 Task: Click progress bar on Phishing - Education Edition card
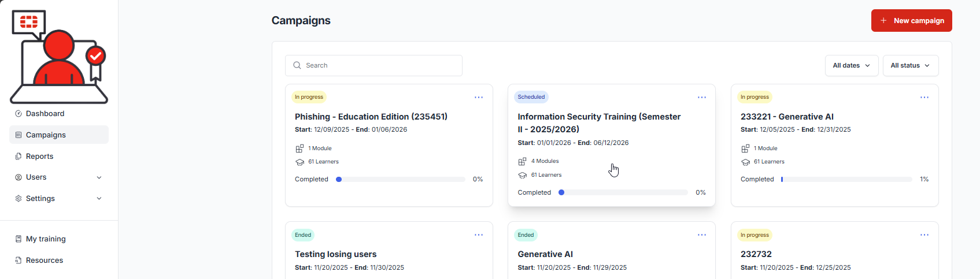pos(401,179)
